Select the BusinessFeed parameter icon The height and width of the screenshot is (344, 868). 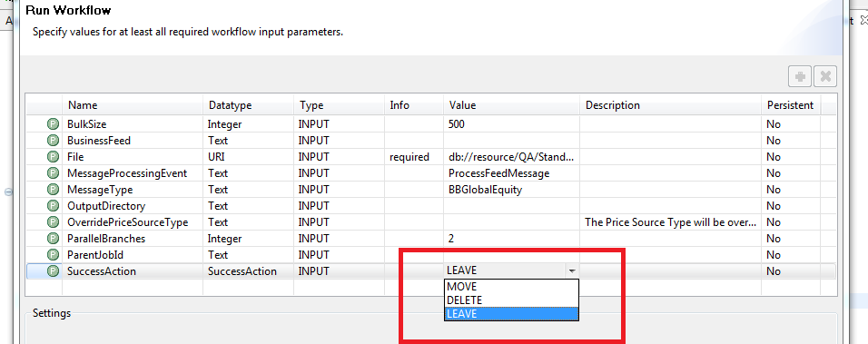pyautogui.click(x=54, y=141)
